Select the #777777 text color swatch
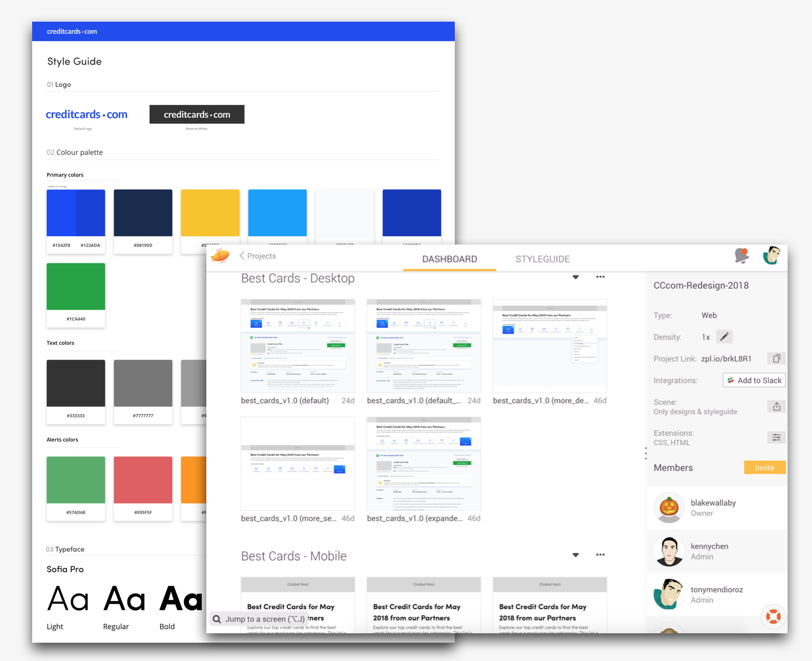 (143, 383)
